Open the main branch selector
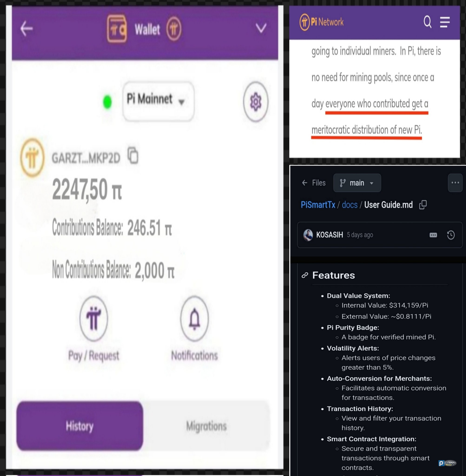This screenshot has width=466, height=476. [x=357, y=183]
